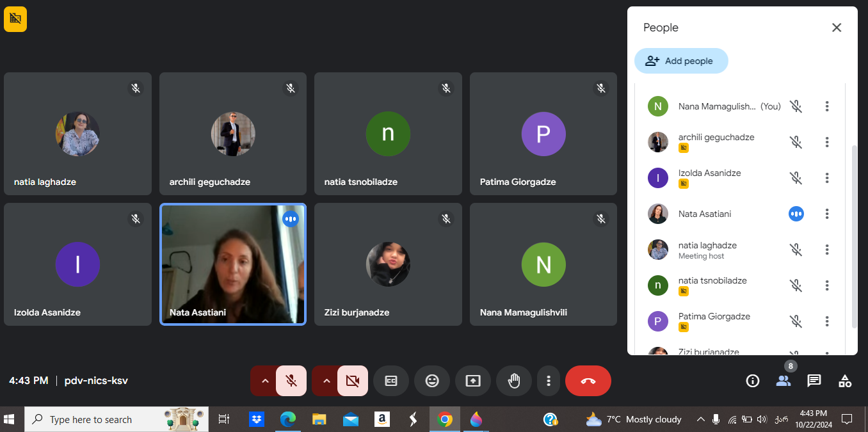Expand audio settings arrow beside microphone
The image size is (868, 432).
tap(264, 381)
